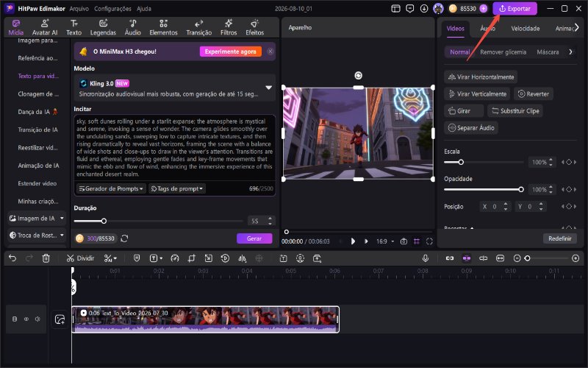Toggle the safe-zone grid icon under preview

coord(417,241)
